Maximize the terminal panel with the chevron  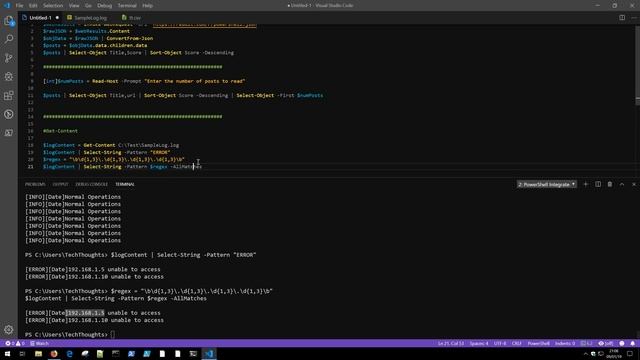pyautogui.click(x=622, y=184)
